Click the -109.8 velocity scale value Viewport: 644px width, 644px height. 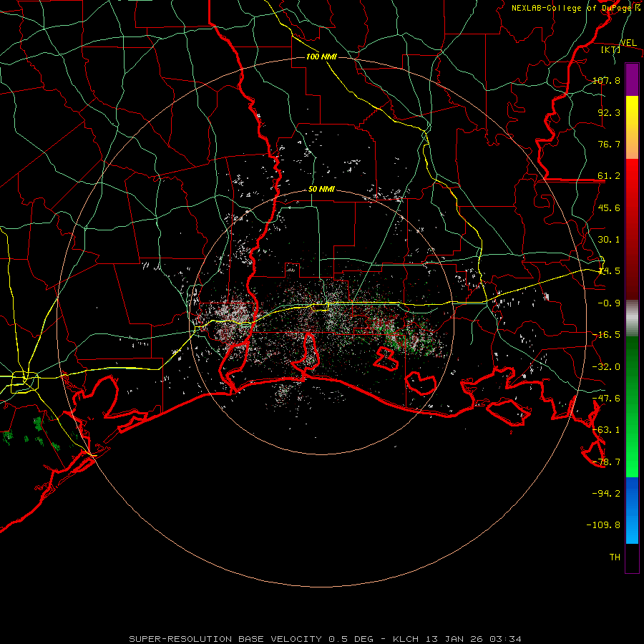tap(603, 525)
